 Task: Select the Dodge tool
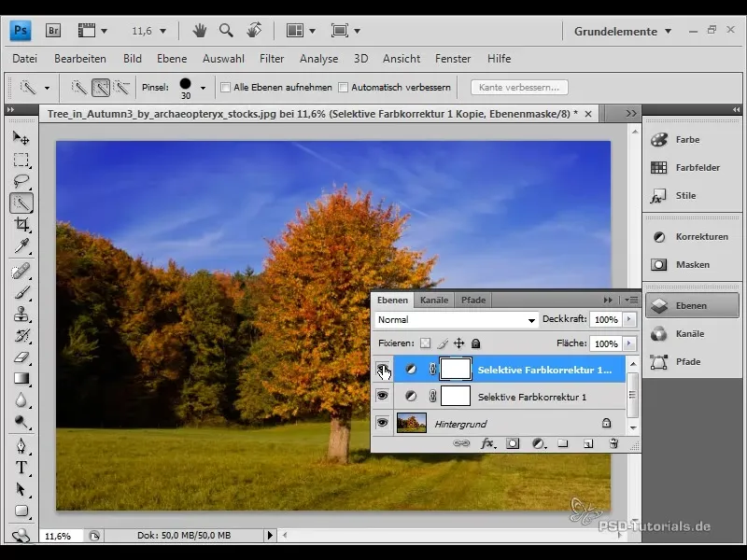tap(21, 422)
